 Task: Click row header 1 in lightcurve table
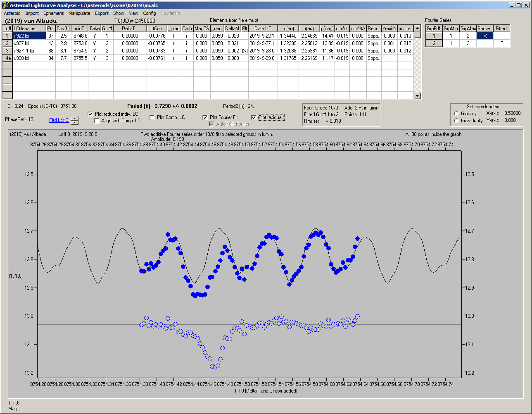[7, 36]
